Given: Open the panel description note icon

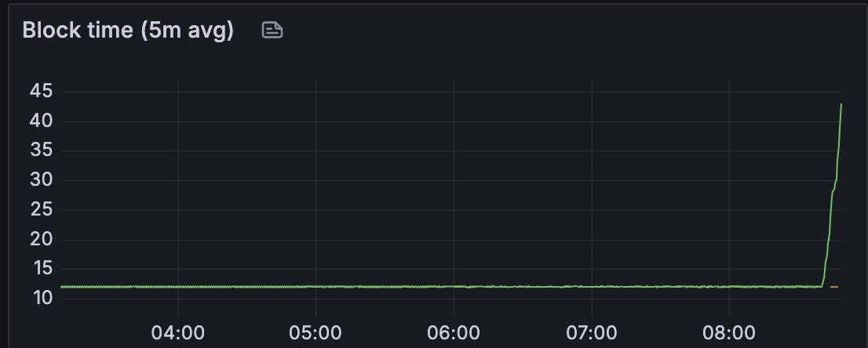Looking at the screenshot, I should click(272, 30).
